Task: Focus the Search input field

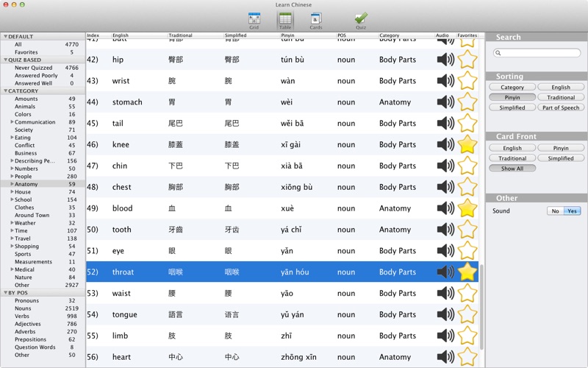Action: coord(537,53)
